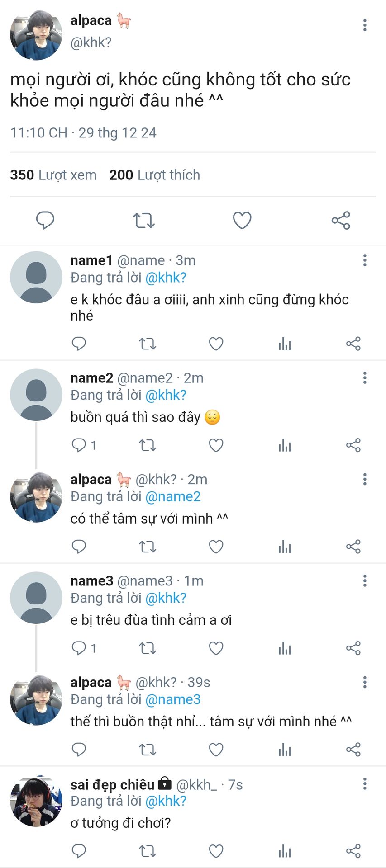This screenshot has width=386, height=868.
Task: Open alpaca's main profile avatar
Action: point(36,35)
